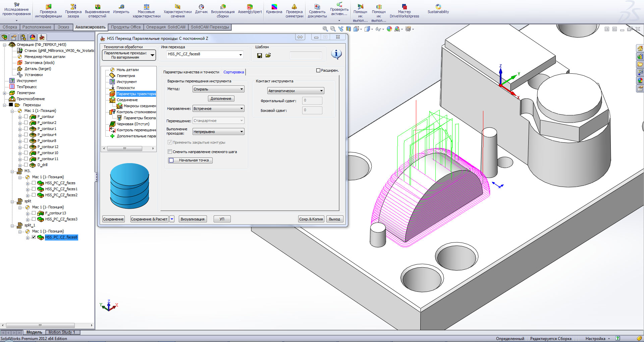Click the Начальная точка toggle button
Screen dimensions: 644x342
(190, 160)
